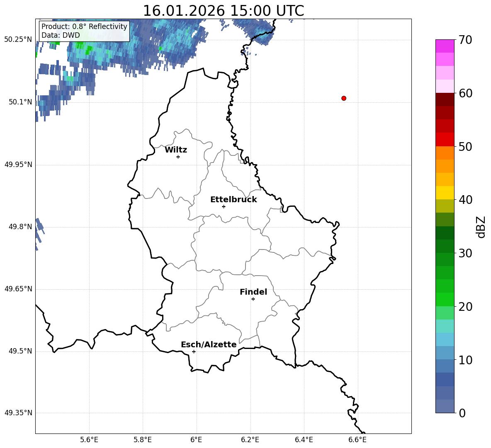The width and height of the screenshot is (491, 448).
Task: Click the 60 tick on colorbar
Action: tap(465, 93)
